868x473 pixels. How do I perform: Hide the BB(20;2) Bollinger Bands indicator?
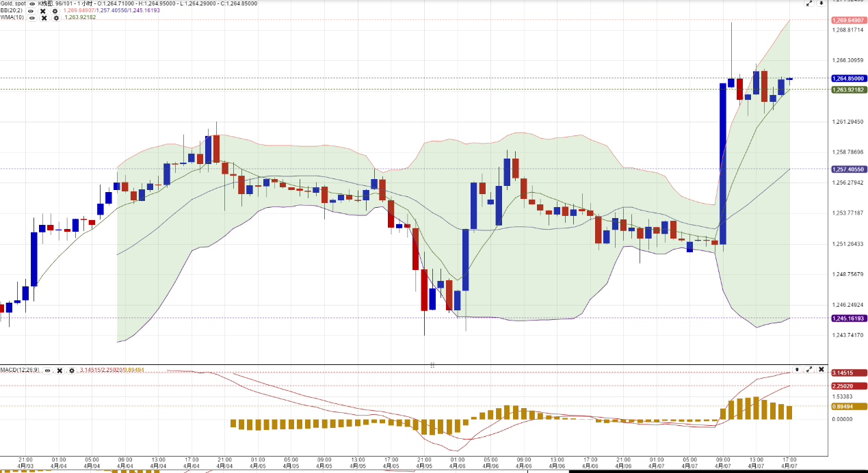(31, 11)
